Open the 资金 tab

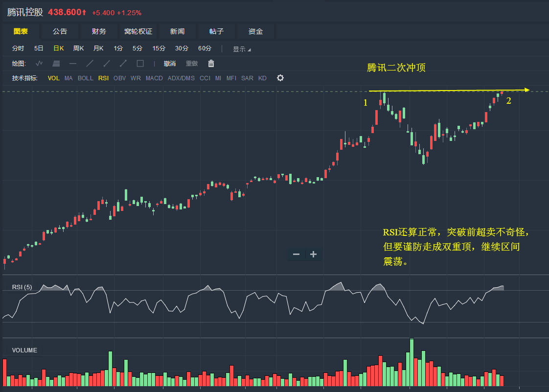tap(255, 31)
